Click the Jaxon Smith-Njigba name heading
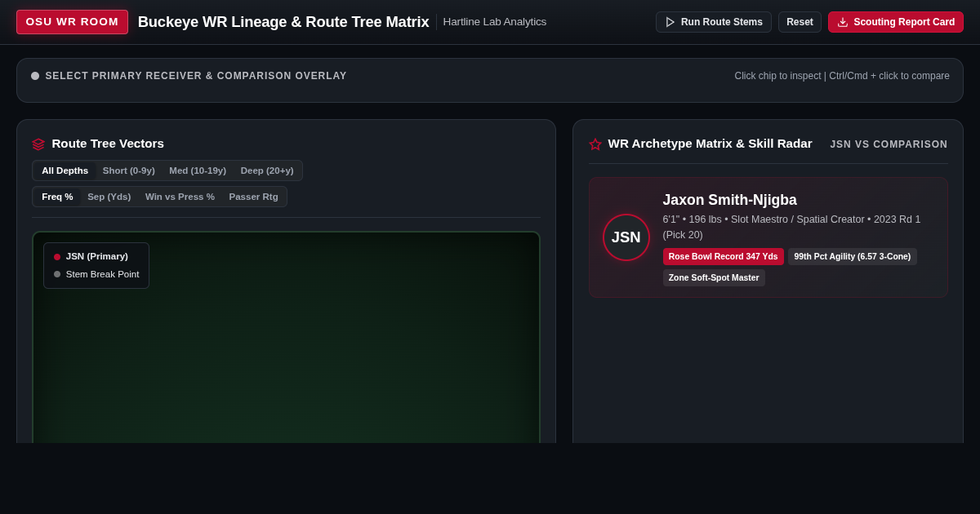 pos(729,200)
